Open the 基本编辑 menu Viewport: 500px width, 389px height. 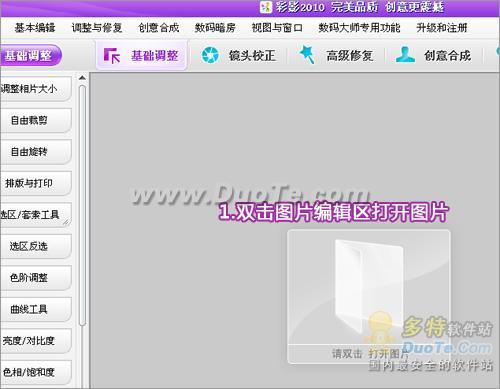coord(35,27)
